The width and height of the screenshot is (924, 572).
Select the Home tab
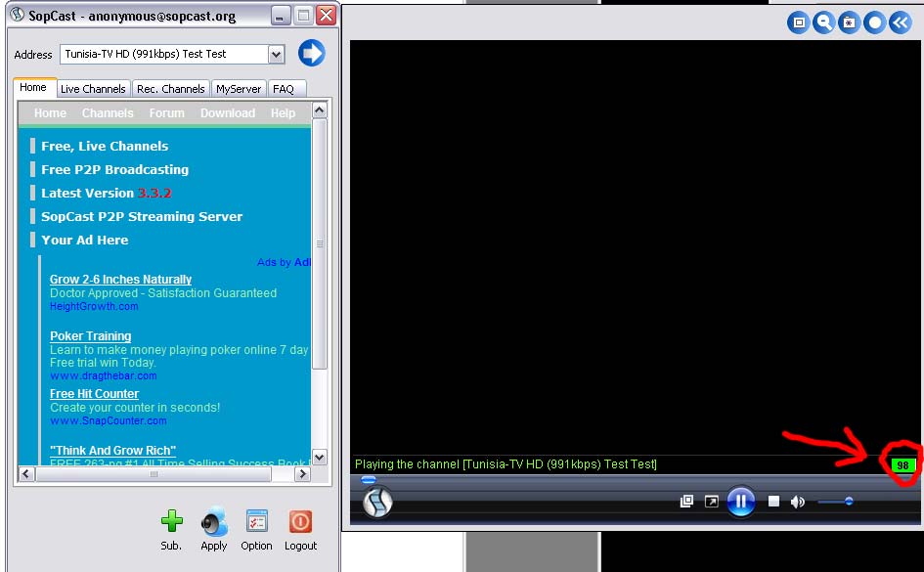pos(33,87)
